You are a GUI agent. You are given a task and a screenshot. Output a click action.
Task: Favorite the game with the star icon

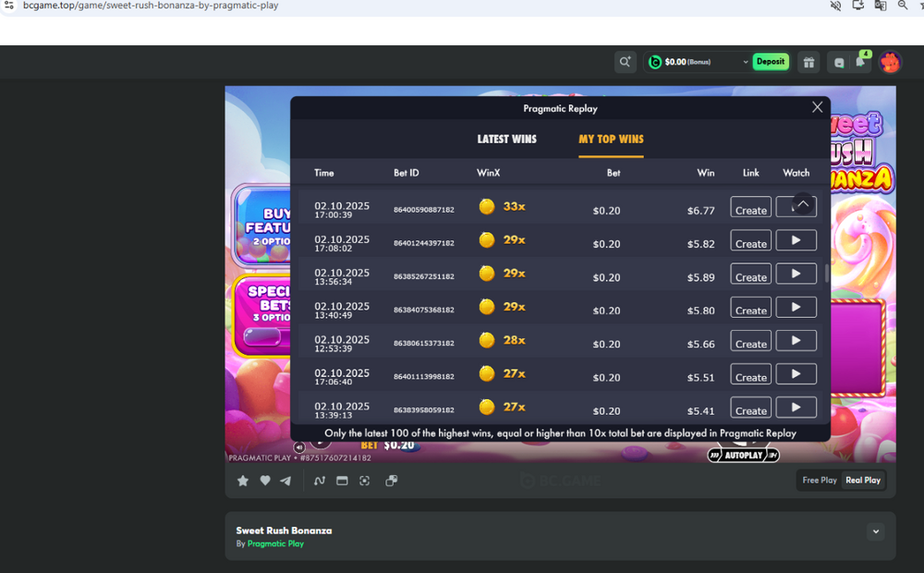pos(243,481)
